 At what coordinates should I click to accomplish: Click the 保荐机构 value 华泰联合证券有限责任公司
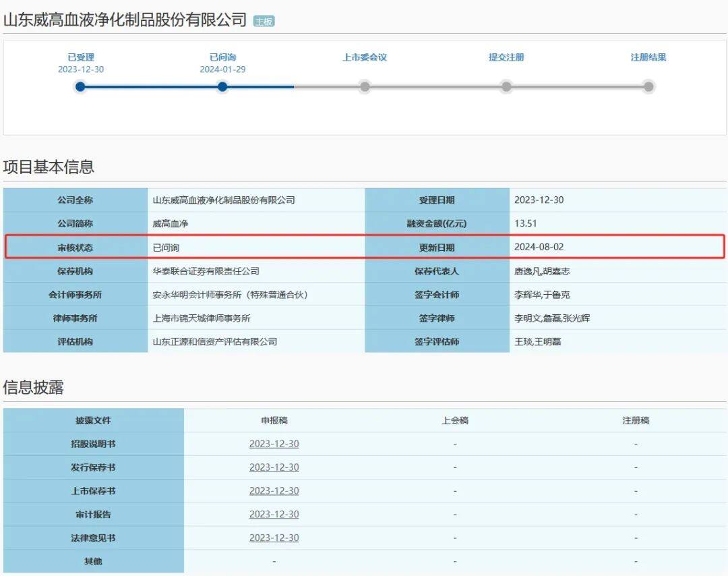click(206, 271)
